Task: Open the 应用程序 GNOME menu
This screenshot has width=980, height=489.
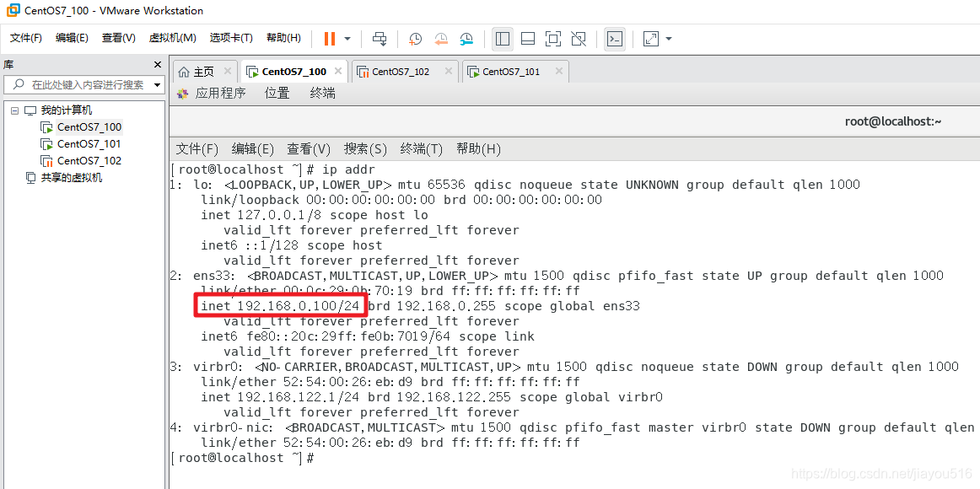Action: point(221,94)
